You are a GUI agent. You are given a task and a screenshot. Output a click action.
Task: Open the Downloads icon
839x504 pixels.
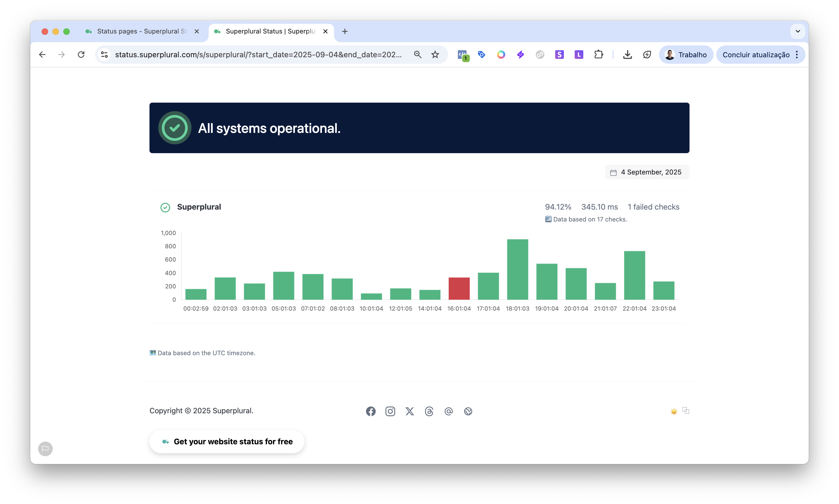pos(627,54)
